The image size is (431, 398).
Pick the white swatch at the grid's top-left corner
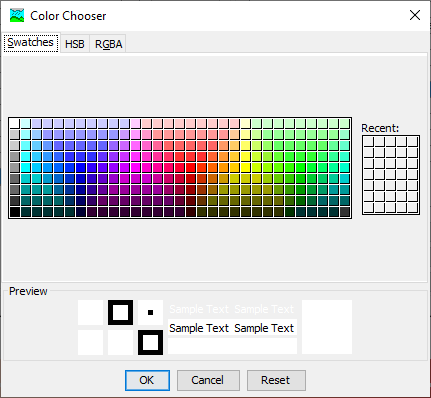(x=14, y=124)
